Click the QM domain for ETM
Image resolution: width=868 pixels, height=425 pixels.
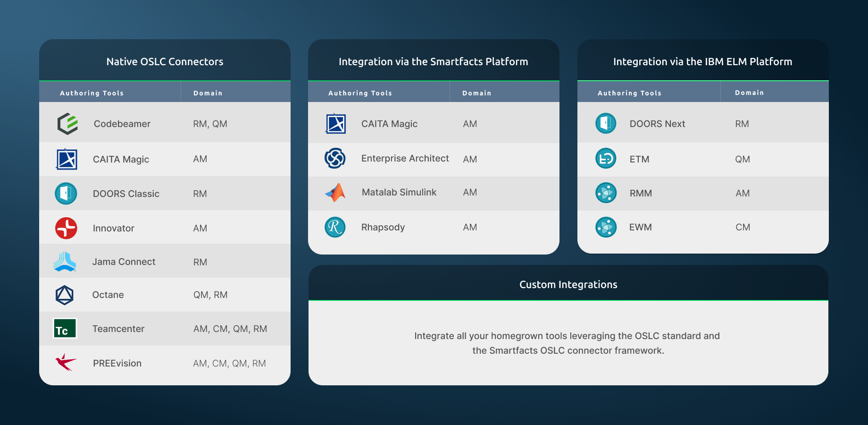click(742, 159)
